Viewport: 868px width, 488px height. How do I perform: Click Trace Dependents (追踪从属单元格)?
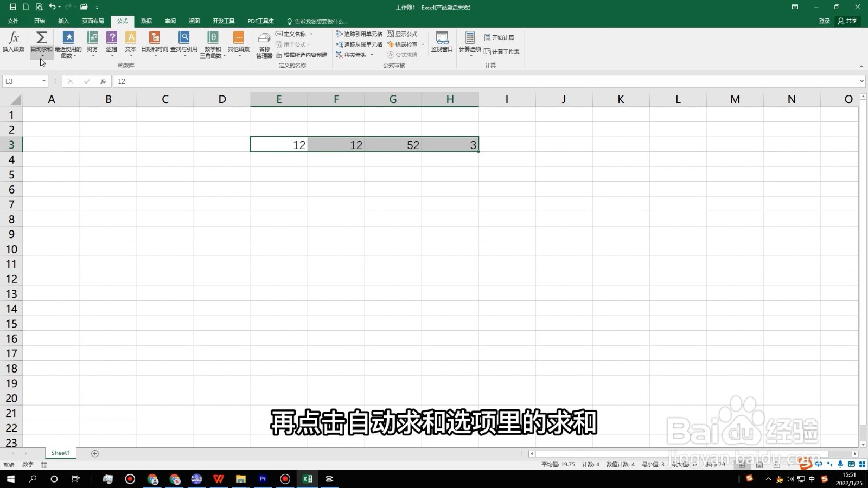[359, 44]
